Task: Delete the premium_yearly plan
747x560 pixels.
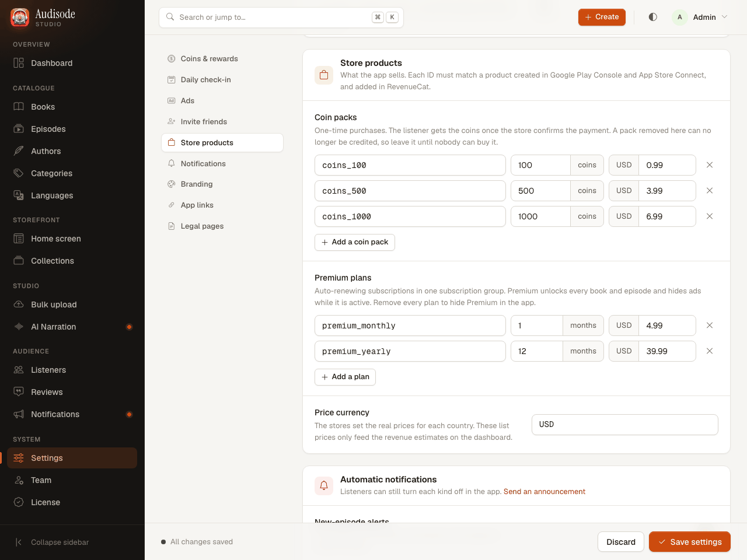Action: [710, 351]
